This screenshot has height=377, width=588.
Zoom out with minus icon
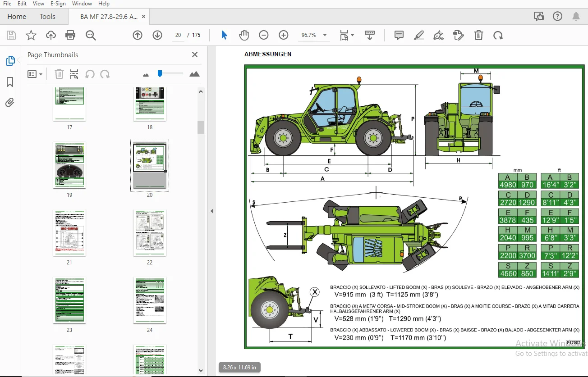click(x=264, y=35)
